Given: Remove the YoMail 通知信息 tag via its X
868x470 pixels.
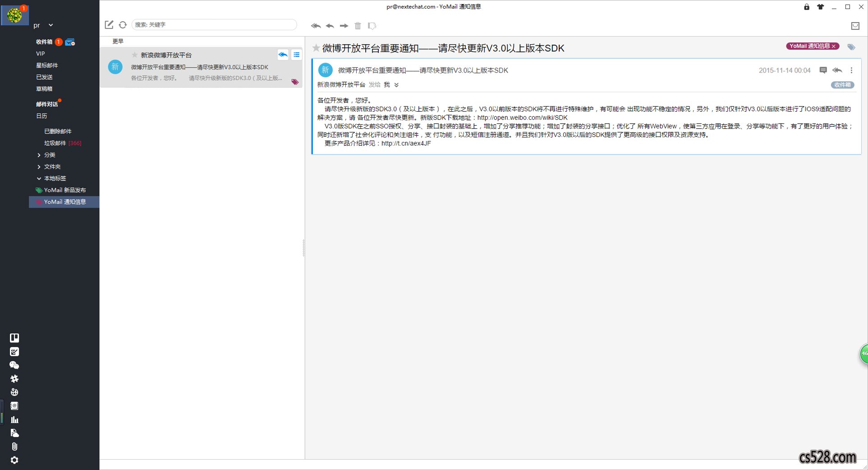Looking at the screenshot, I should (834, 46).
